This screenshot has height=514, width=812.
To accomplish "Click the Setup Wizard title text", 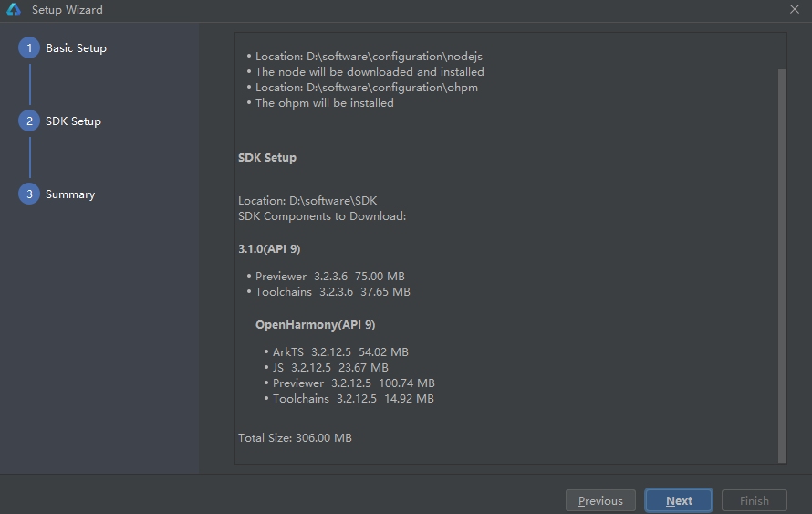I will pos(68,10).
